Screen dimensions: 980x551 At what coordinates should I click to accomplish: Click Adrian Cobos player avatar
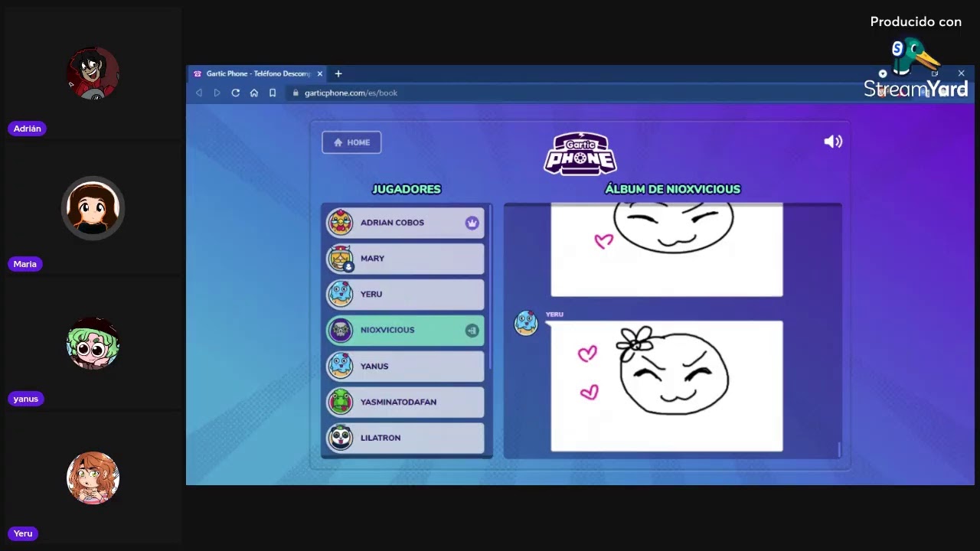point(341,223)
